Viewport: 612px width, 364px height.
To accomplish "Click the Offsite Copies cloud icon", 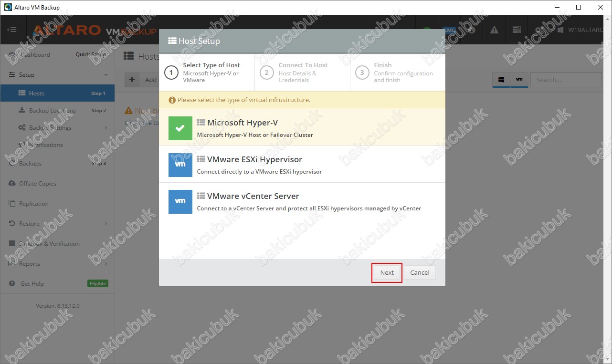I will [12, 183].
